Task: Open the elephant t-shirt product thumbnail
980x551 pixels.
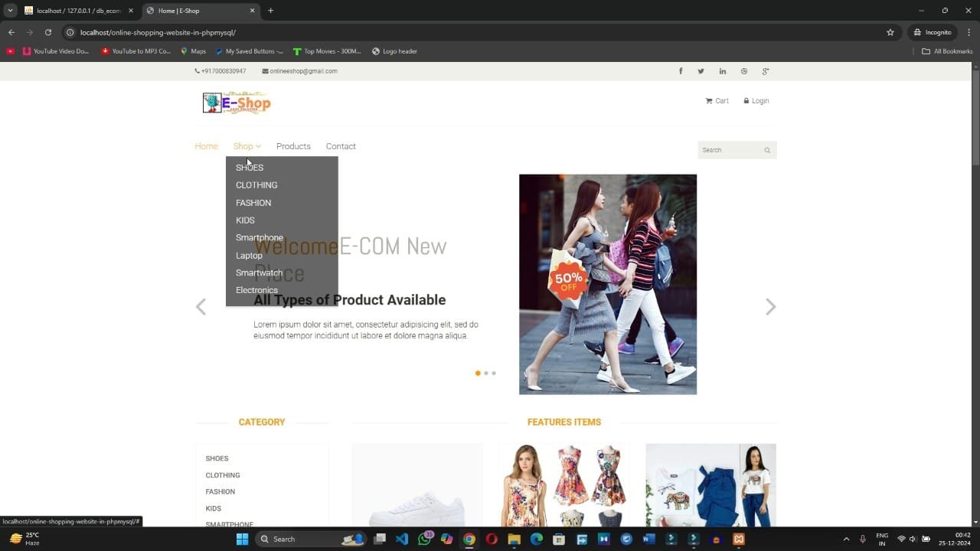Action: pyautogui.click(x=710, y=485)
